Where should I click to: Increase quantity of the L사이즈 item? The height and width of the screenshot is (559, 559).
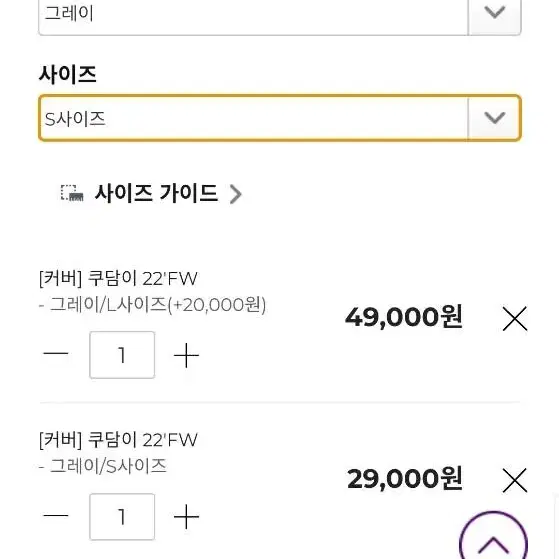[186, 355]
